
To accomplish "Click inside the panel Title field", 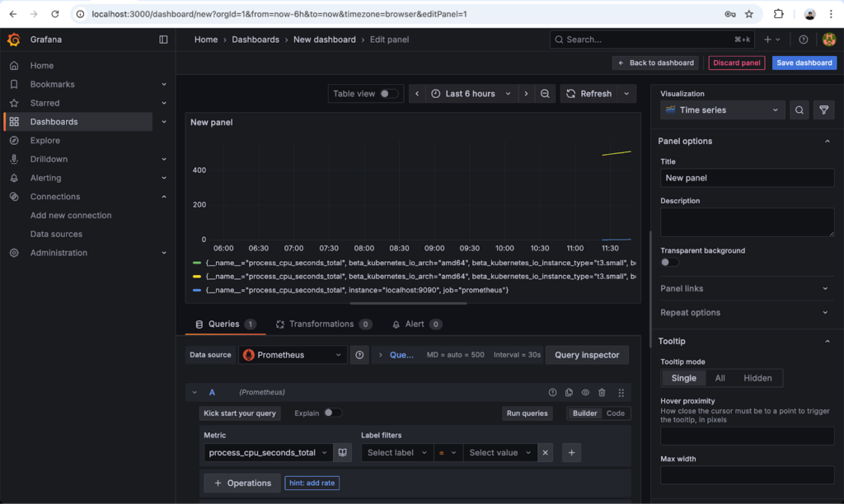I will [747, 178].
